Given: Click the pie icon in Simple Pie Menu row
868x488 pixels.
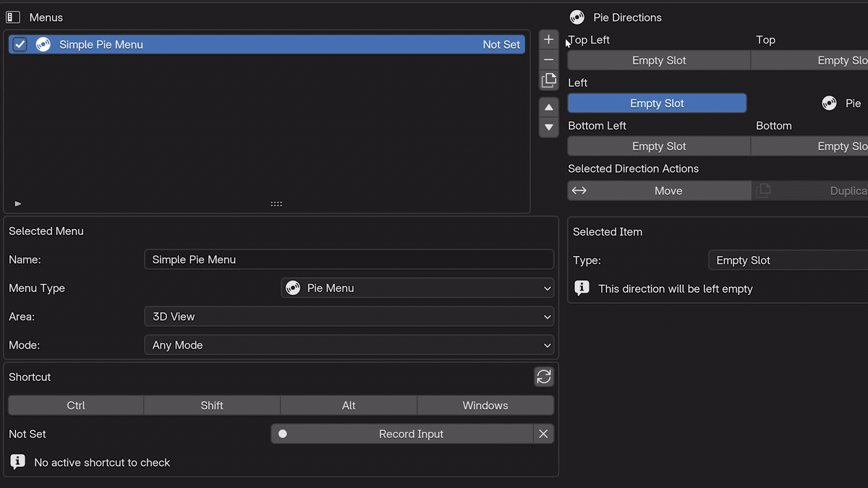Looking at the screenshot, I should 43,45.
